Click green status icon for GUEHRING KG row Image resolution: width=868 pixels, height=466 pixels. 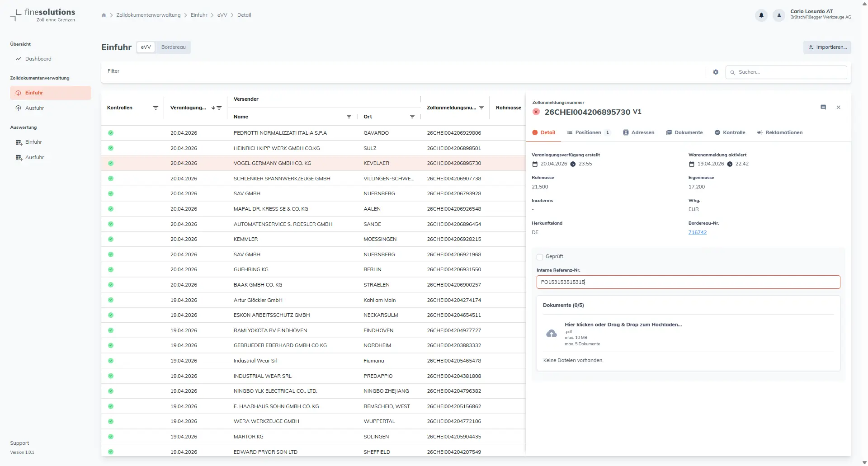coord(111,269)
